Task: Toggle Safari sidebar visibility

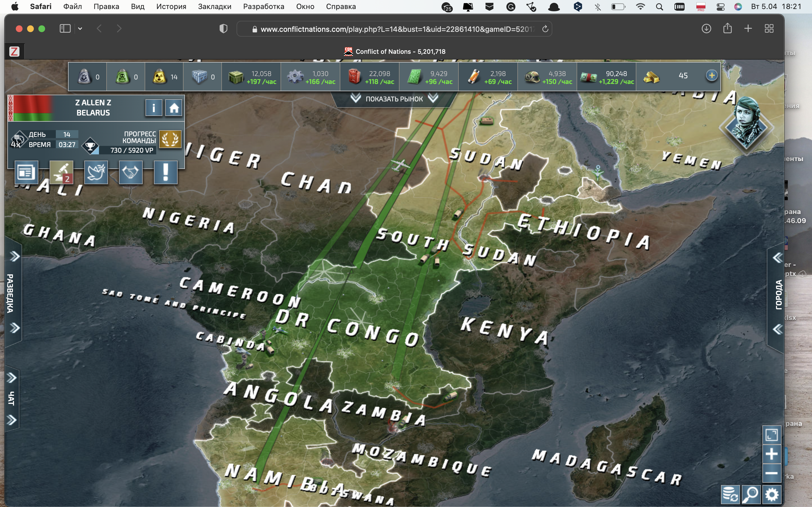Action: point(65,28)
